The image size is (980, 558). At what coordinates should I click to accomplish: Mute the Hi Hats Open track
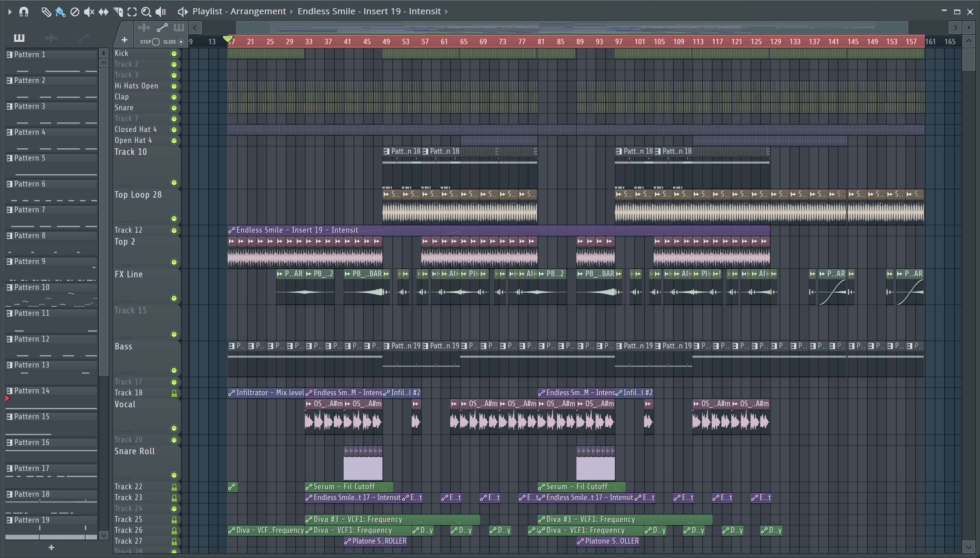point(174,86)
